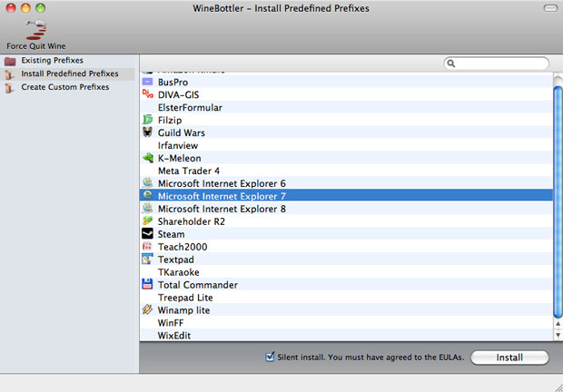Click the Textpad app icon
The image size is (563, 392).
click(148, 259)
